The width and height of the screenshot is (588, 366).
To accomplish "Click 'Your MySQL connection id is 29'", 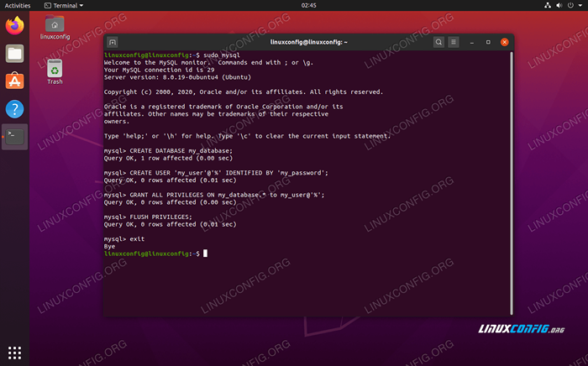I will (159, 70).
